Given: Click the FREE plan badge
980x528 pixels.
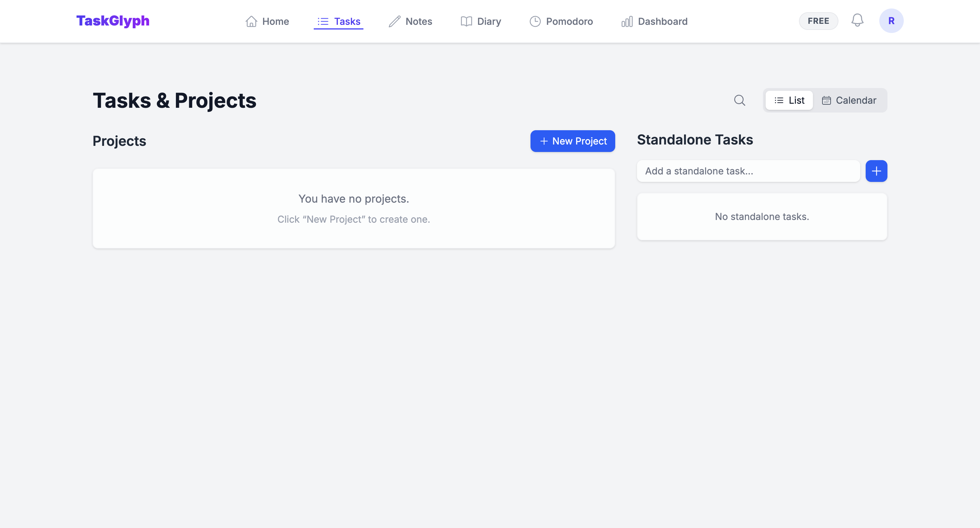Looking at the screenshot, I should (x=818, y=21).
